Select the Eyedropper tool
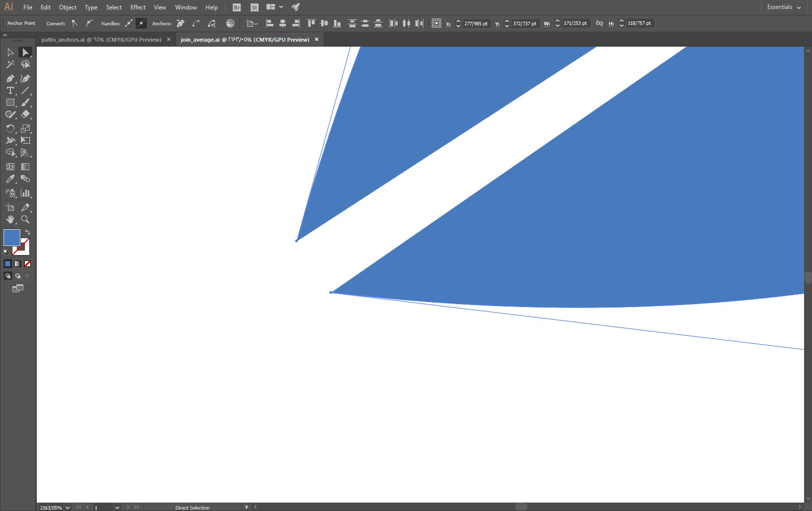Screen dimensions: 812x511 10,179
